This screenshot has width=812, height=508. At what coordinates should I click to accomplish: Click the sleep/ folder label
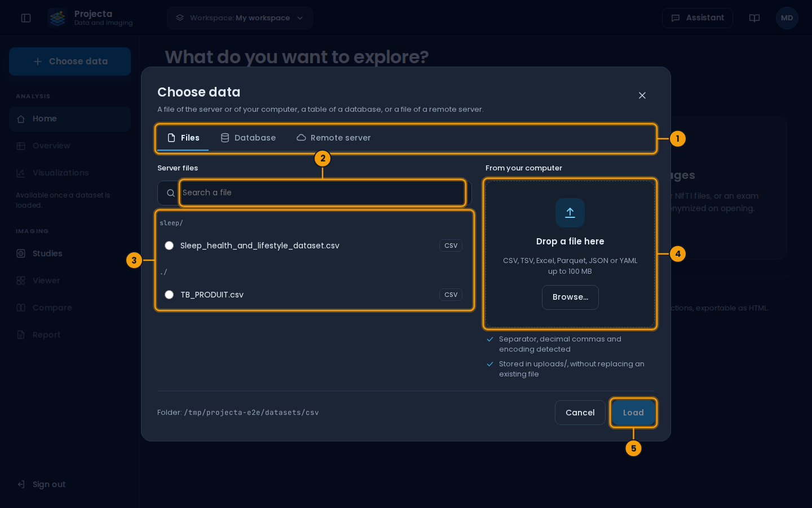click(x=171, y=223)
